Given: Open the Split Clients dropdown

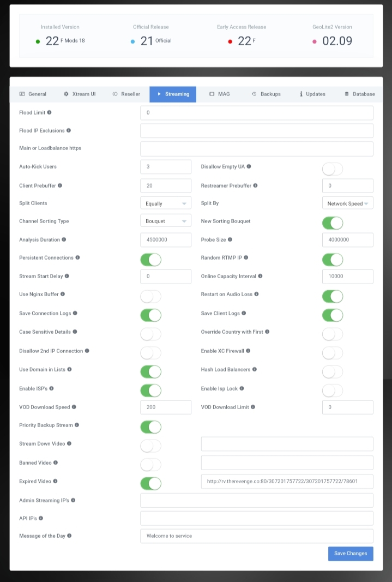Looking at the screenshot, I should click(x=166, y=203).
